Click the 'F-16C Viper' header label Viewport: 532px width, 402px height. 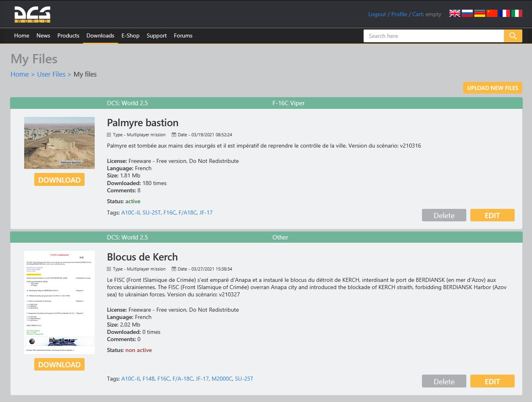[x=289, y=103]
